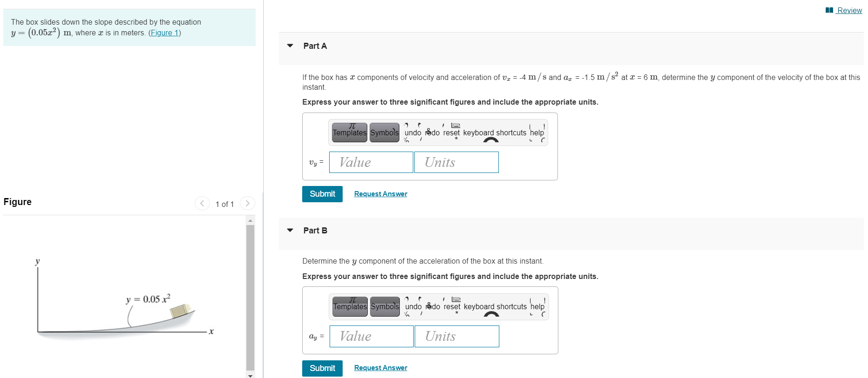Click the Review bookmark icon top right
The width and height of the screenshot is (868, 378).
[x=828, y=9]
